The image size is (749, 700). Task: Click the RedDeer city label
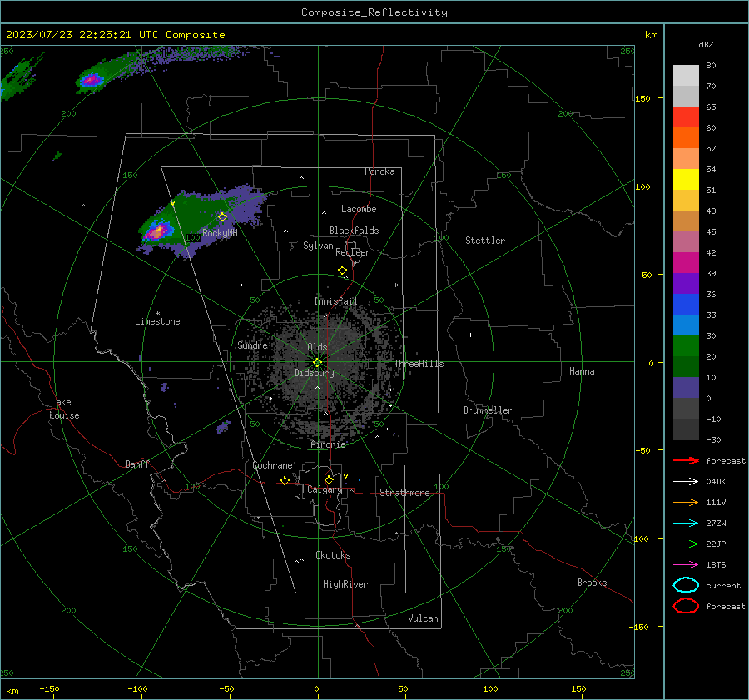pyautogui.click(x=353, y=252)
